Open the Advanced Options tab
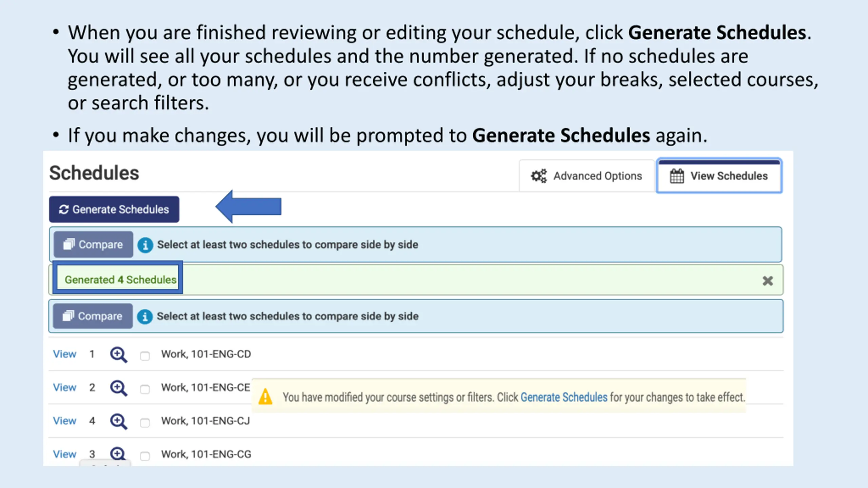 tap(587, 176)
